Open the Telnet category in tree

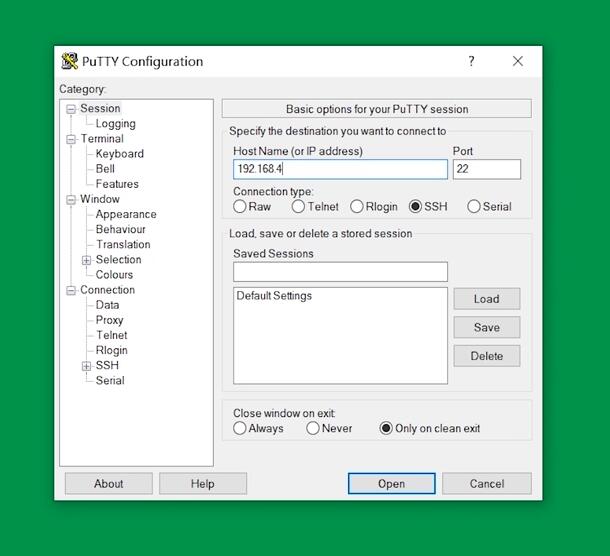pos(112,335)
